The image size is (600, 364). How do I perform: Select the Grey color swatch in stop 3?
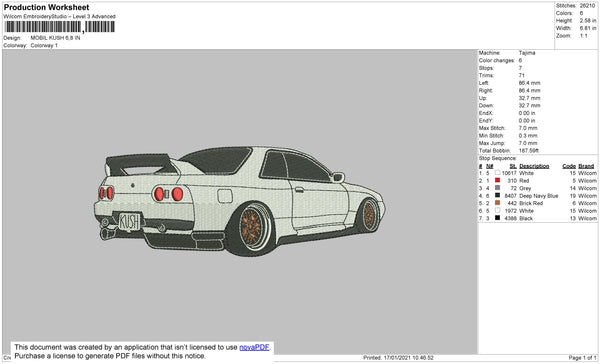(x=497, y=188)
